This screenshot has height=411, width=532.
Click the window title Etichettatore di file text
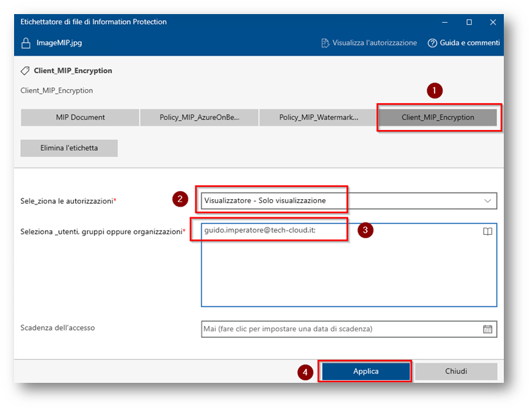[93, 22]
